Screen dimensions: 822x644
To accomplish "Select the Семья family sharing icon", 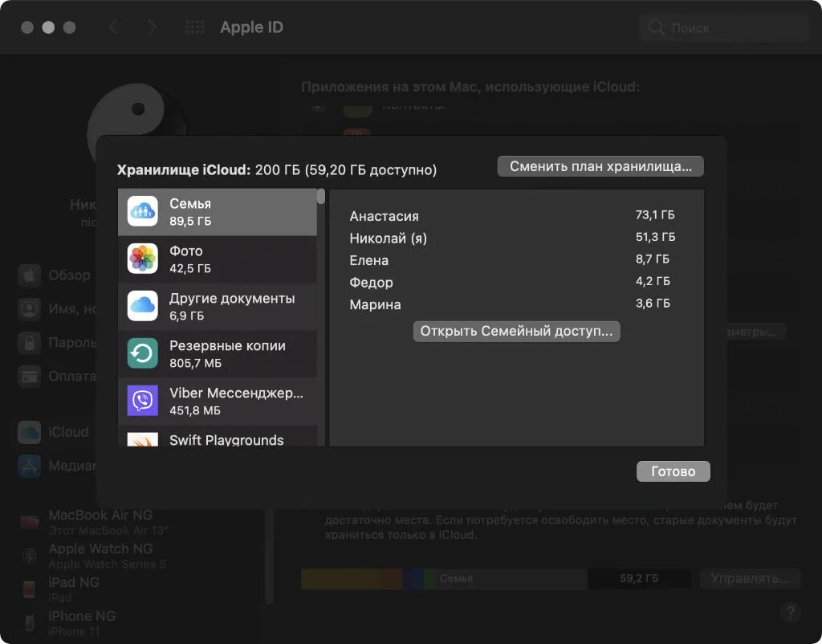I will click(143, 211).
